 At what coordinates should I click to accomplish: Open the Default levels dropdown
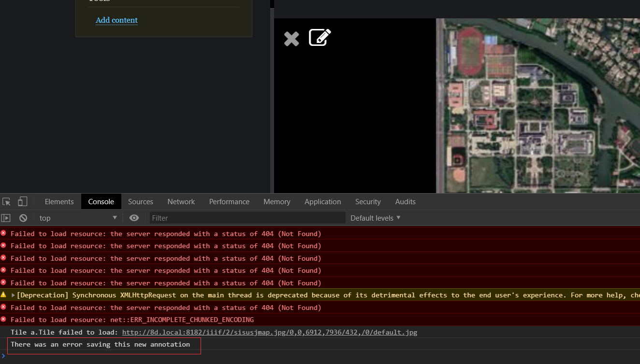375,218
